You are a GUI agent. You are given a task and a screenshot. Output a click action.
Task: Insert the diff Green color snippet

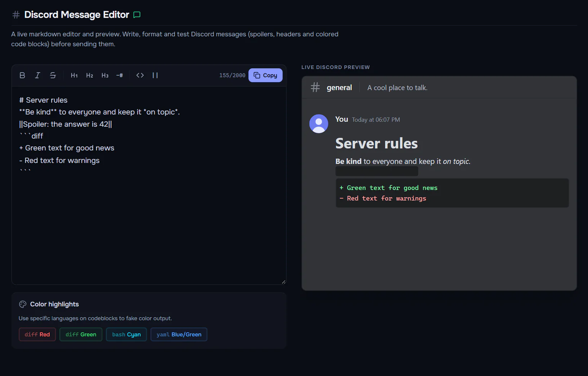81,334
